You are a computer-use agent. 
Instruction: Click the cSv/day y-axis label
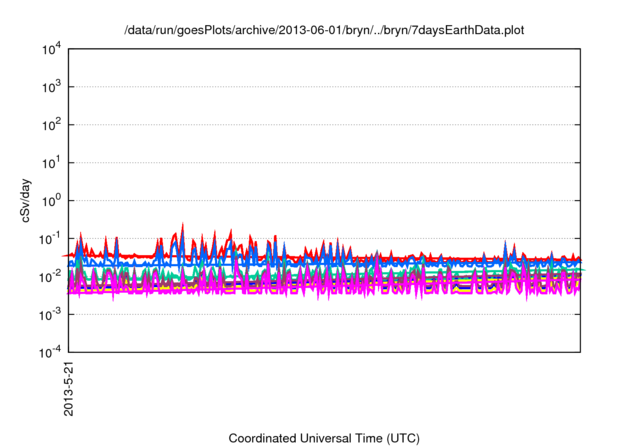pyautogui.click(x=26, y=200)
